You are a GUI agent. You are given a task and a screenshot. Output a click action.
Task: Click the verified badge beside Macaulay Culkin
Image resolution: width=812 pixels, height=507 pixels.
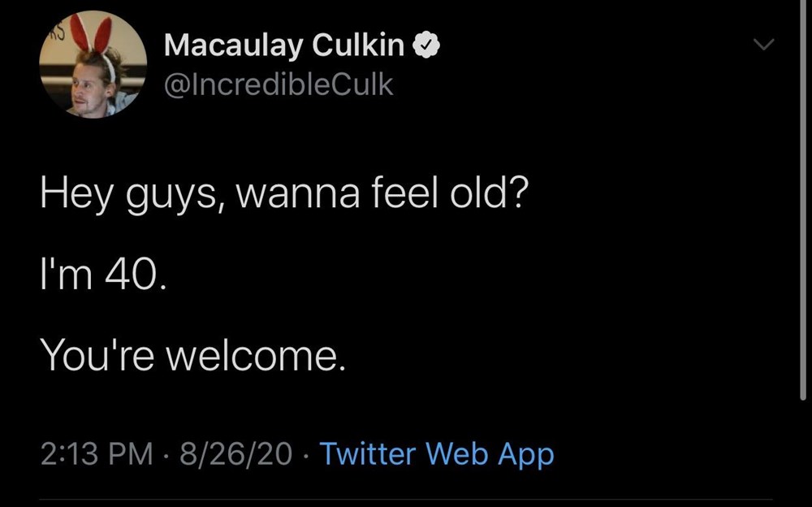[x=428, y=46]
